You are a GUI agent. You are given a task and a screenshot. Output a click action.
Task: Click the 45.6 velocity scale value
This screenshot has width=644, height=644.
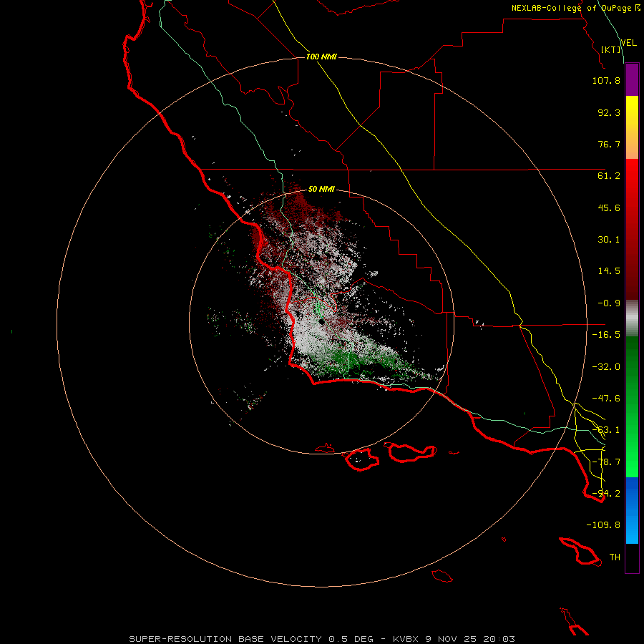(x=609, y=208)
